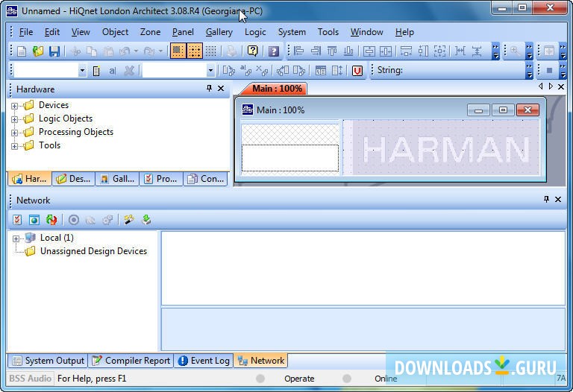Make objects the same width
The width and height of the screenshot is (573, 392).
click(406, 51)
